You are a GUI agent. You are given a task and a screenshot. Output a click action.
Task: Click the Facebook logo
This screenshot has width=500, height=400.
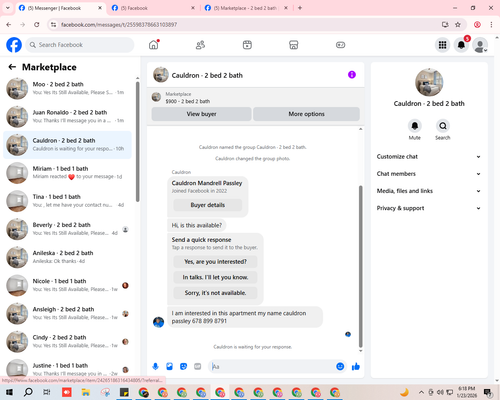14,45
